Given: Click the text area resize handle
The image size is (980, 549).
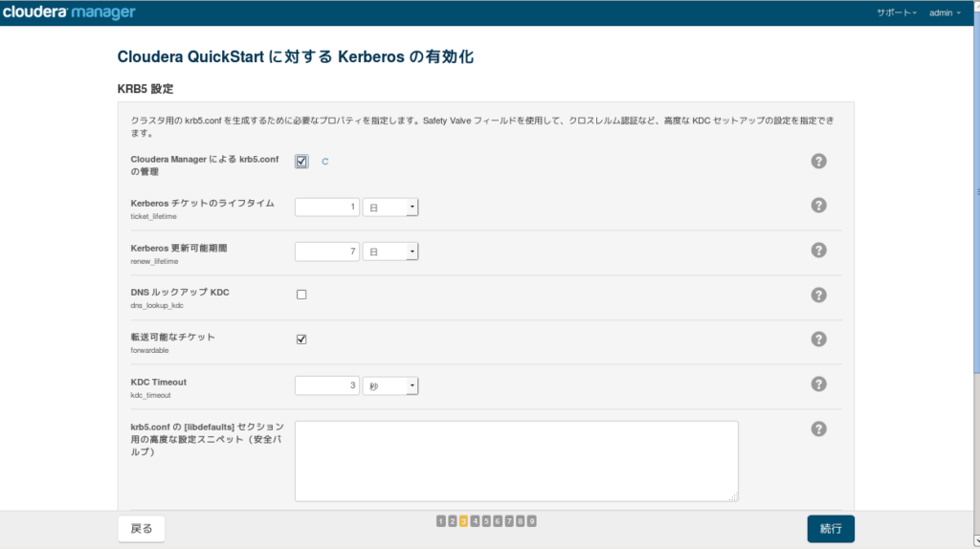Looking at the screenshot, I should pos(734,496).
